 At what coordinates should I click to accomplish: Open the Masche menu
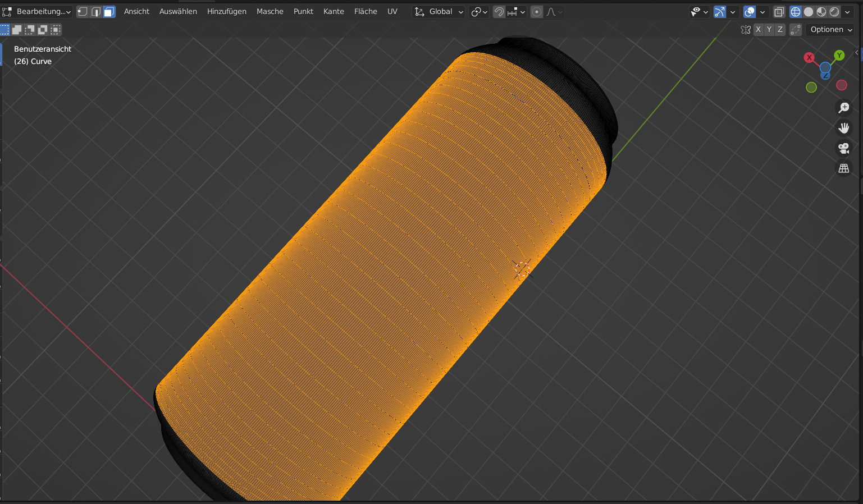coord(270,12)
